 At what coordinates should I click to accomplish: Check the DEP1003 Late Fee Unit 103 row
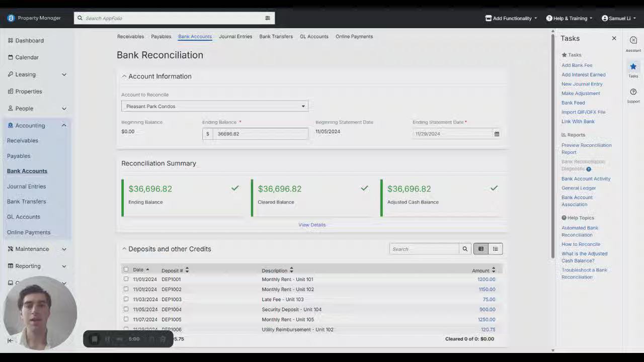coord(126,299)
